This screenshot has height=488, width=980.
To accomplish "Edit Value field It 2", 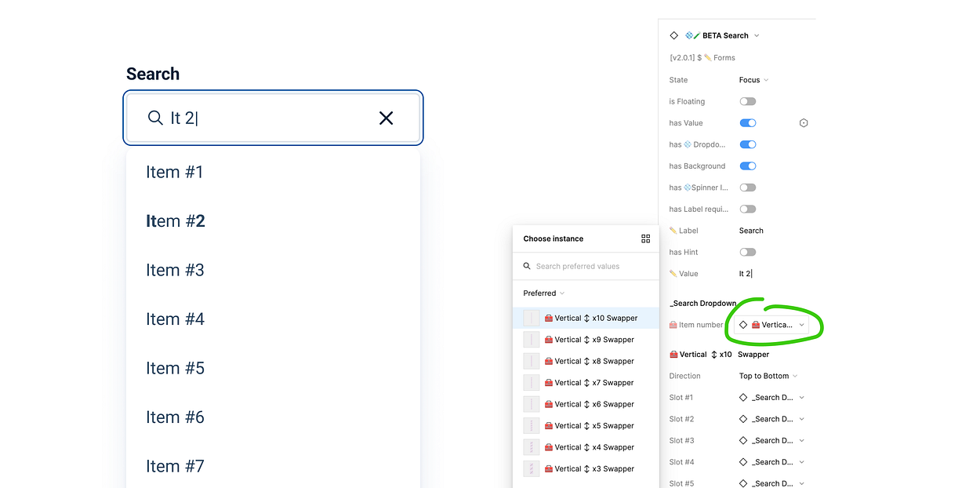I will 746,274.
